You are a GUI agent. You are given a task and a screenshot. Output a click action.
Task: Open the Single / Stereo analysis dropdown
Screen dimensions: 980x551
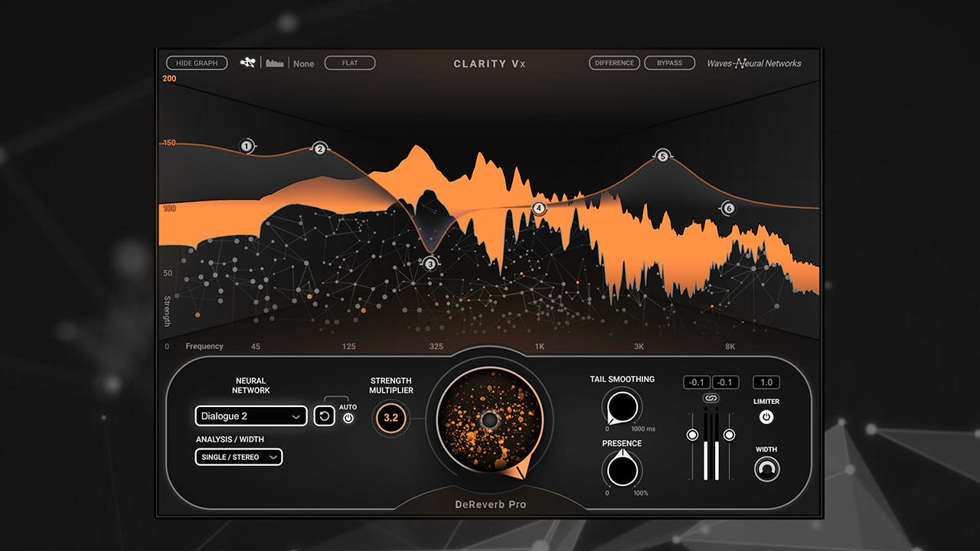coord(239,457)
